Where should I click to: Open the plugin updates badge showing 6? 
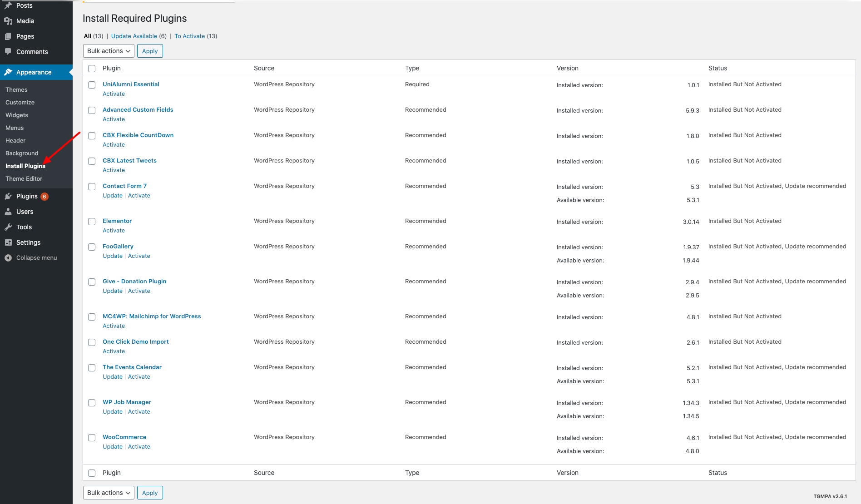click(45, 197)
